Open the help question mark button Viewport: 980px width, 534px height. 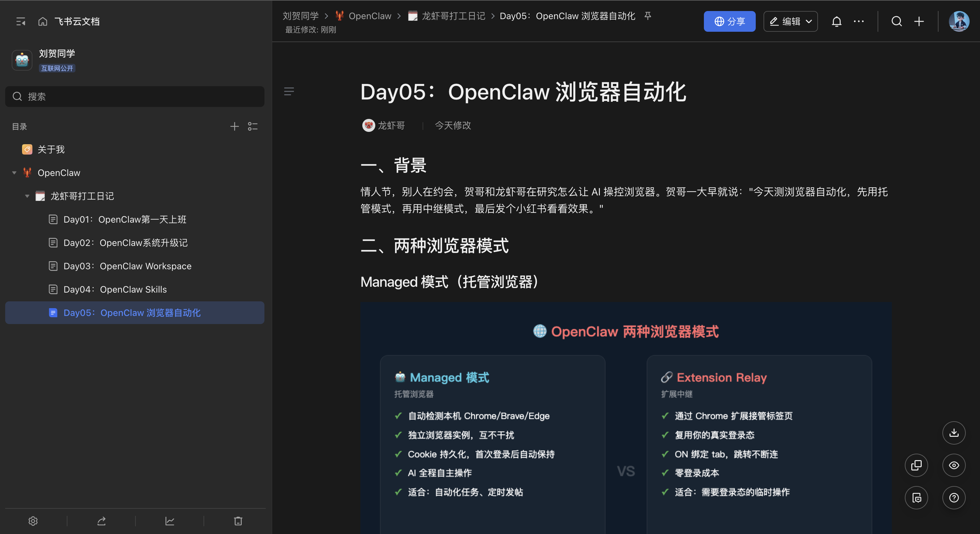tap(953, 497)
